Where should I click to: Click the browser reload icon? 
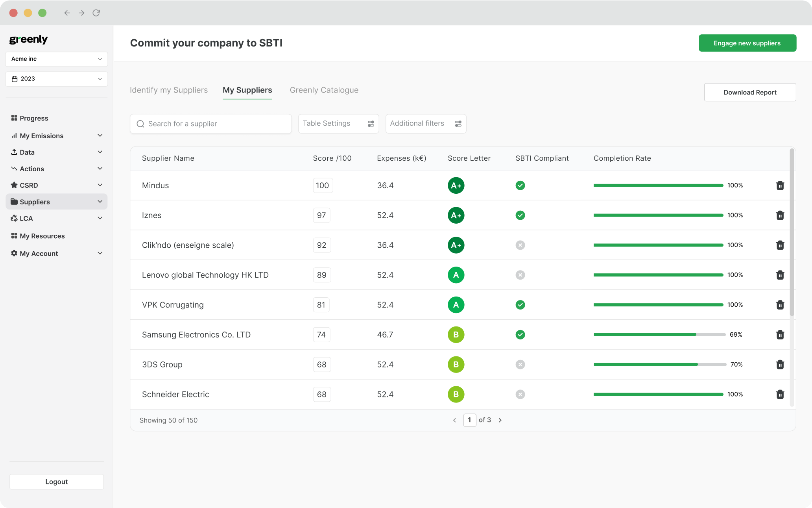click(x=96, y=13)
